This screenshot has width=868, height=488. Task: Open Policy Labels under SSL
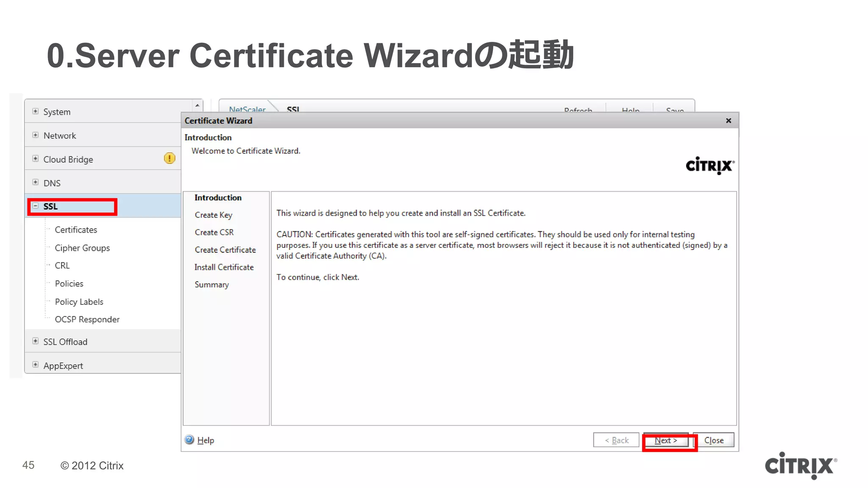79,302
